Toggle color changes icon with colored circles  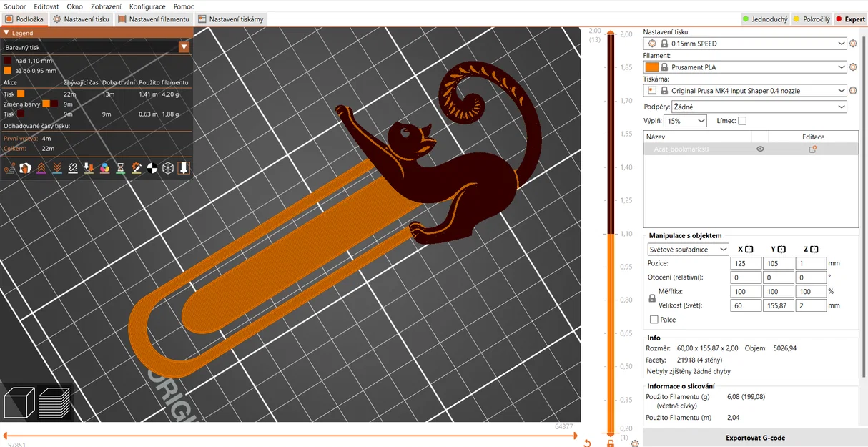[x=104, y=168]
